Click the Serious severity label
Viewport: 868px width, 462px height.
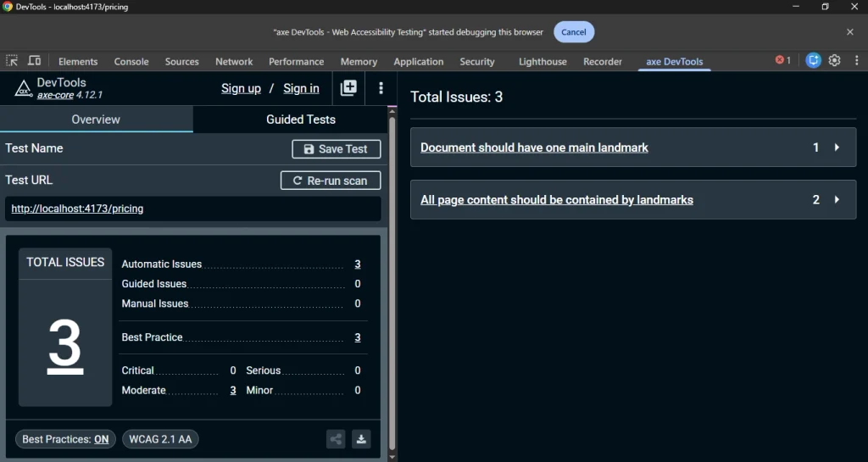(264, 370)
